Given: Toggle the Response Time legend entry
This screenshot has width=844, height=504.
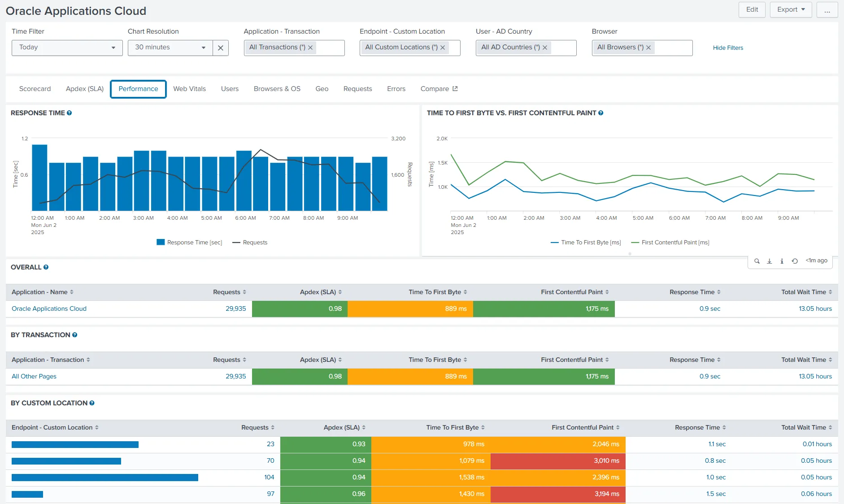Looking at the screenshot, I should [x=189, y=243].
